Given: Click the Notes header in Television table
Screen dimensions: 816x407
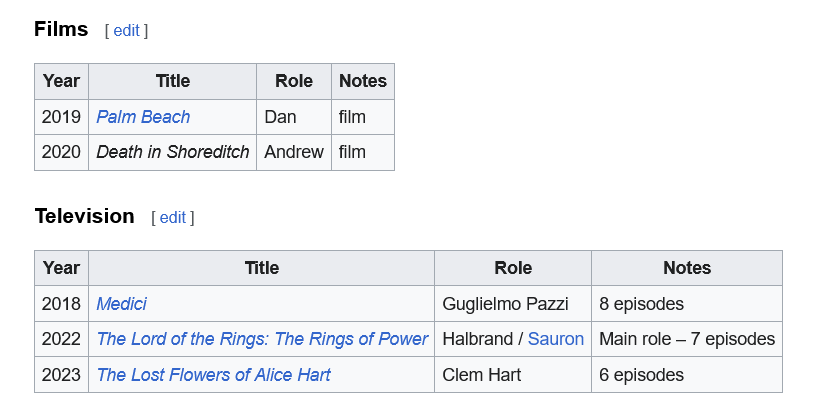Looking at the screenshot, I should tap(687, 268).
